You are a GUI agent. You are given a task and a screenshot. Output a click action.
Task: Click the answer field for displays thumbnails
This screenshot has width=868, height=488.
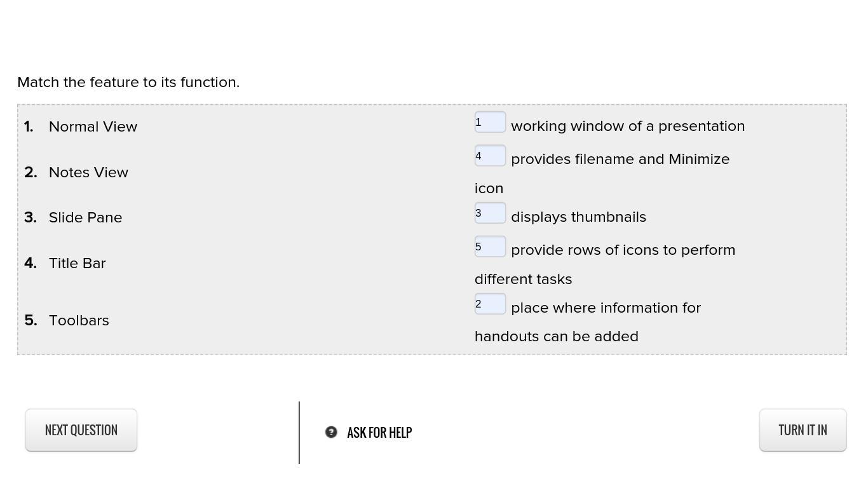[490, 213]
